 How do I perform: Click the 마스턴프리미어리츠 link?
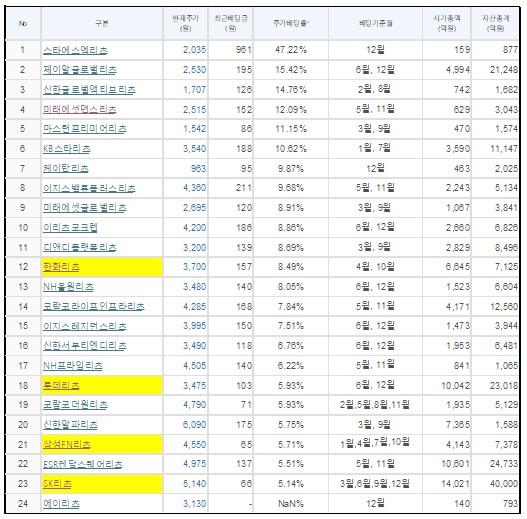click(x=85, y=129)
